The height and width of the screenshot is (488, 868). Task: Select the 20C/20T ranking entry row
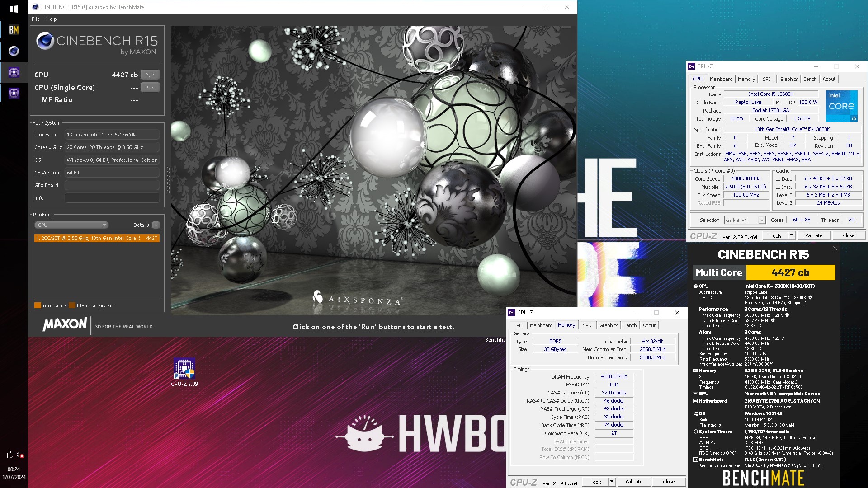(97, 238)
